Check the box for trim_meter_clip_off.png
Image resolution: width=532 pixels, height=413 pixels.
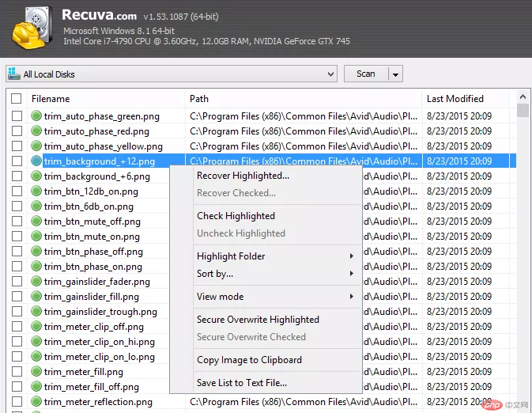click(x=17, y=327)
